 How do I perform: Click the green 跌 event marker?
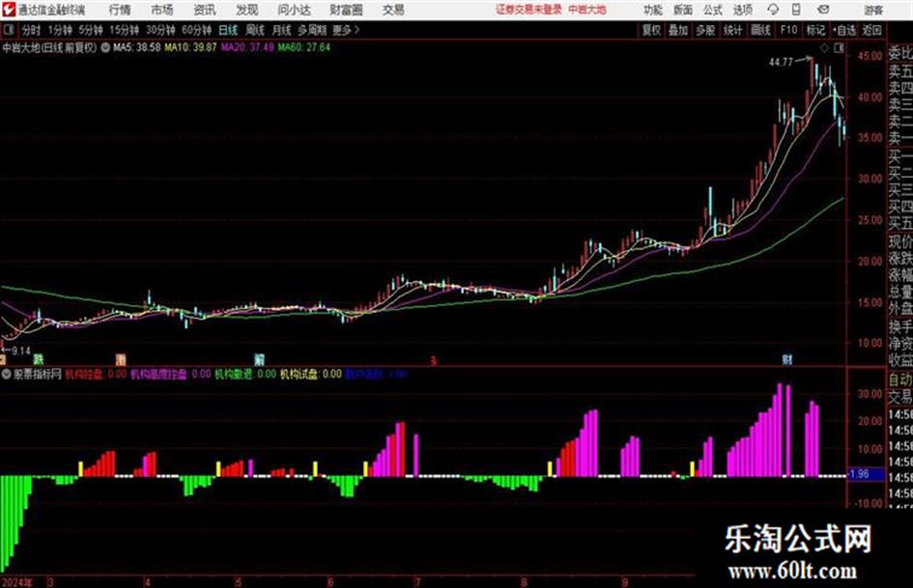click(39, 359)
